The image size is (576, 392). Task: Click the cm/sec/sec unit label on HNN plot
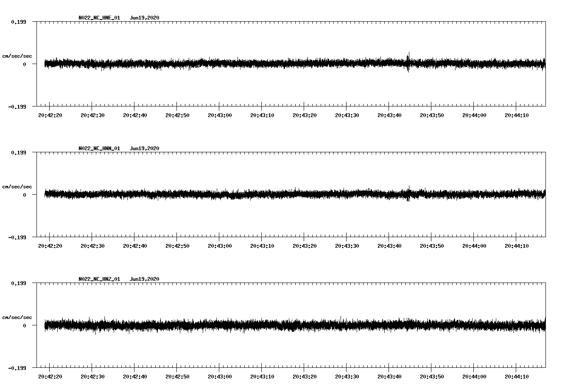tap(17, 187)
